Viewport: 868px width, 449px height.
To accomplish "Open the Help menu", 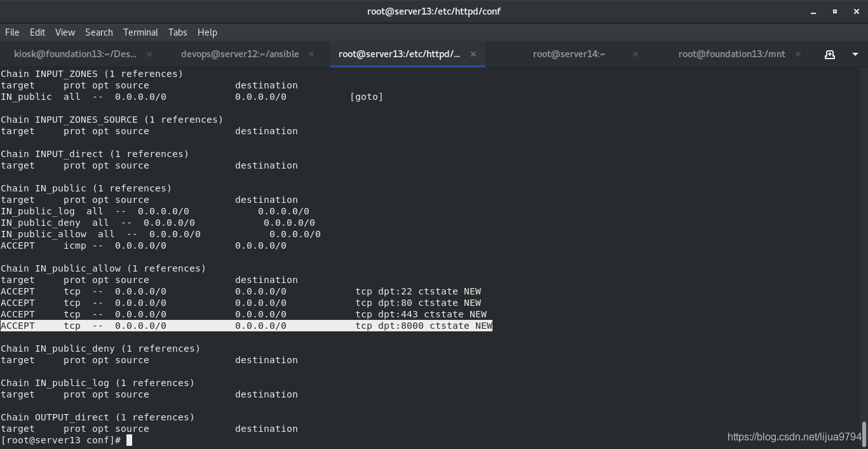I will point(207,32).
